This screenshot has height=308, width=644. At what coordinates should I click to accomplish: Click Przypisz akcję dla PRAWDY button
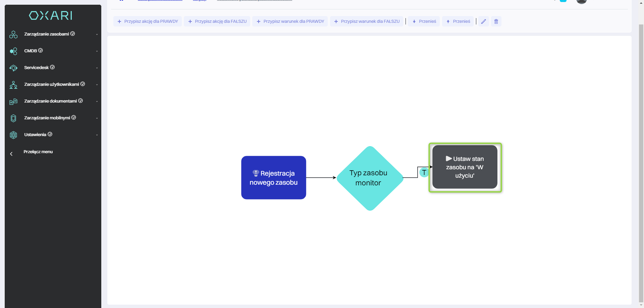(148, 21)
